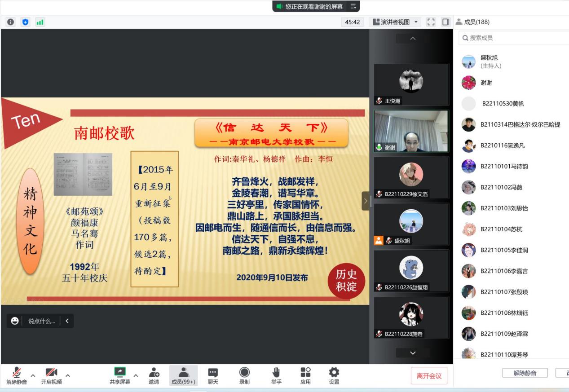Unmute microphone via 解除静音

click(17, 376)
